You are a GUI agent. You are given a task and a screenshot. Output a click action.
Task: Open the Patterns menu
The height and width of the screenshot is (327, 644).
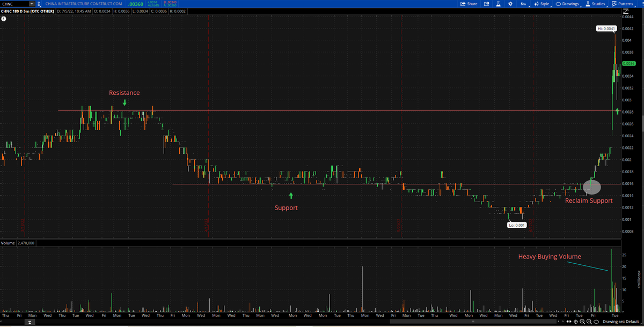(x=623, y=4)
